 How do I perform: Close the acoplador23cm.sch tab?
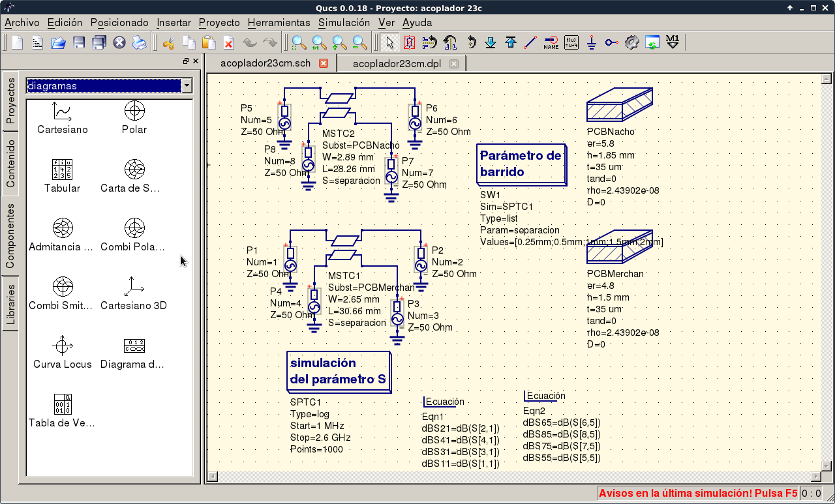click(323, 63)
